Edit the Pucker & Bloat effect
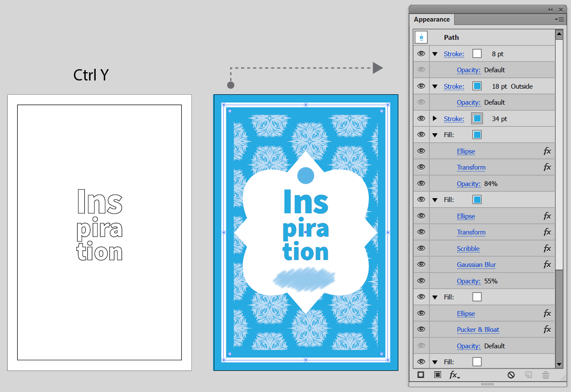571x392 pixels. [478, 330]
